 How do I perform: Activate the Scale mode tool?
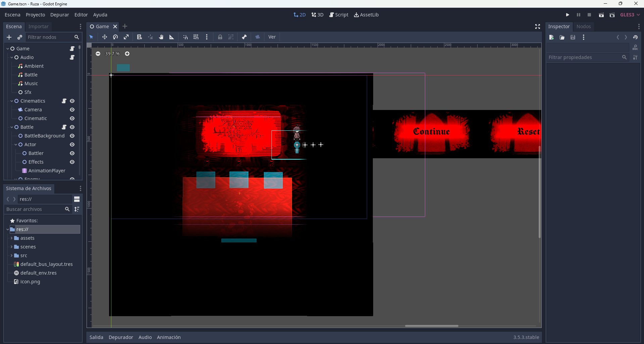[x=126, y=37]
